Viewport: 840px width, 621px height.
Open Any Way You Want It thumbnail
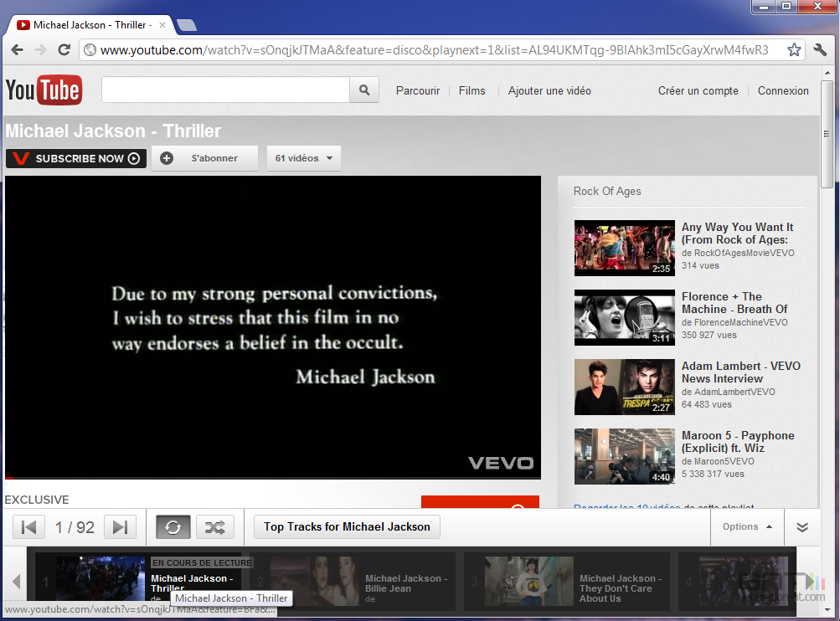[625, 248]
